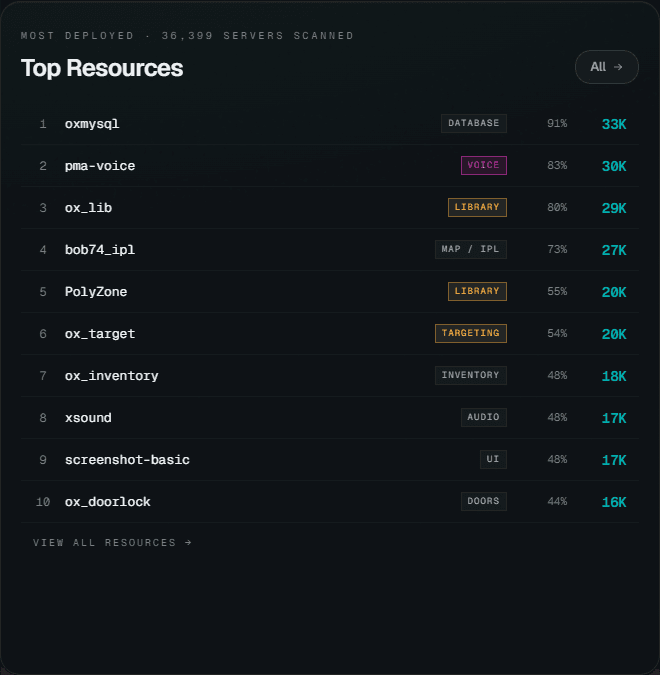The image size is (660, 675).
Task: Click the 33K count for oxmysql
Action: click(614, 124)
